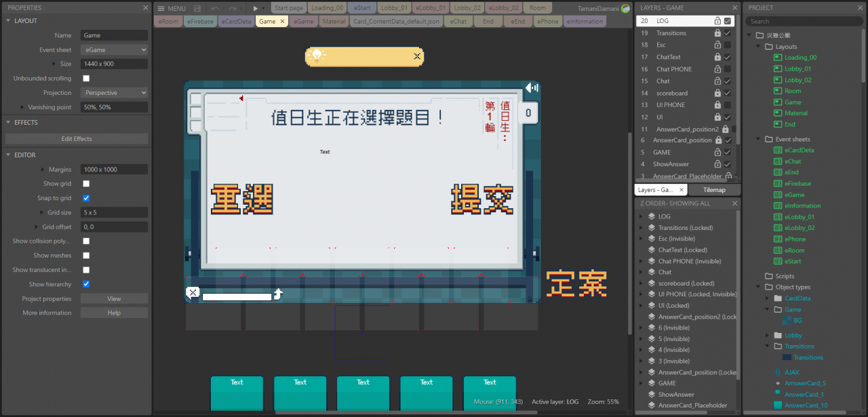The image size is (868, 417).
Task: Click the Edit Effects button
Action: tap(76, 139)
